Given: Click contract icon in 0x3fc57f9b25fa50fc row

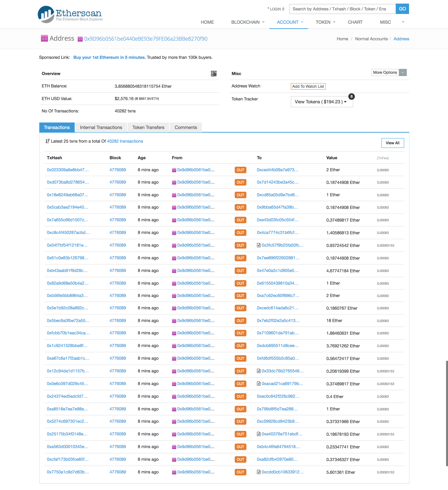Looking at the screenshot, I should 259,245.
